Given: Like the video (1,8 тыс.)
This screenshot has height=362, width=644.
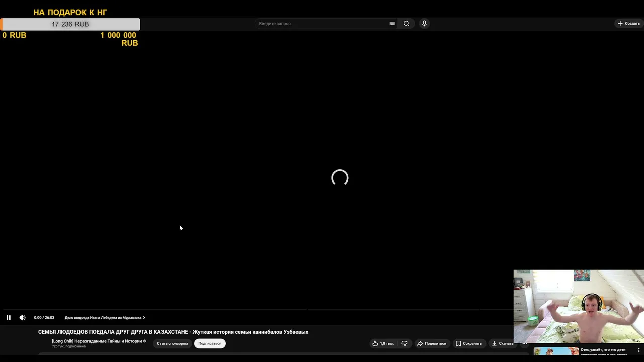Looking at the screenshot, I should click(x=383, y=343).
